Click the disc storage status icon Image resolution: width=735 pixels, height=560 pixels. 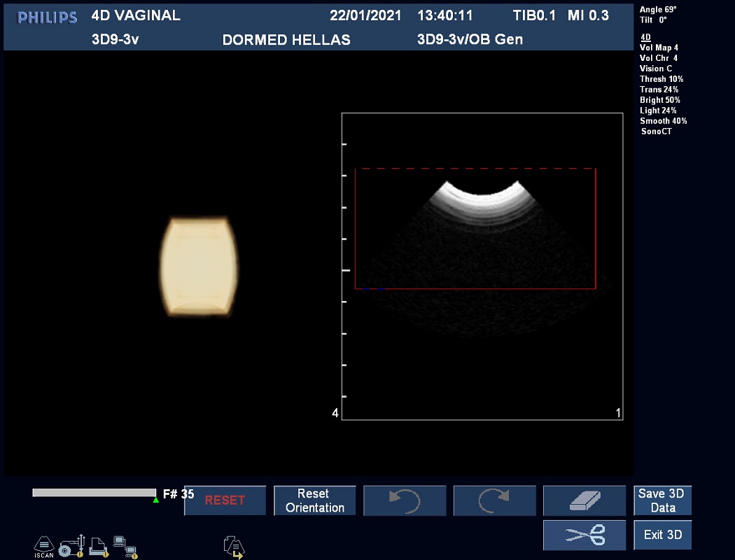pyautogui.click(x=71, y=545)
